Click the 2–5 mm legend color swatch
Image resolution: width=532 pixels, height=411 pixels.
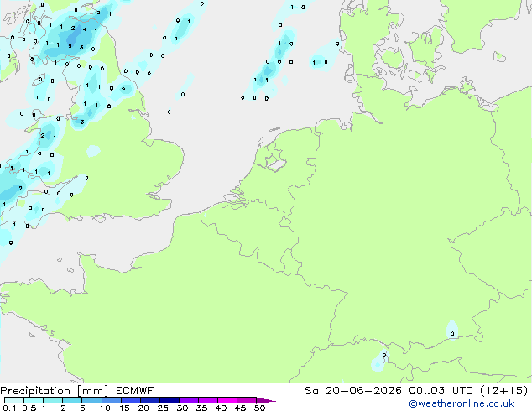[72, 400]
